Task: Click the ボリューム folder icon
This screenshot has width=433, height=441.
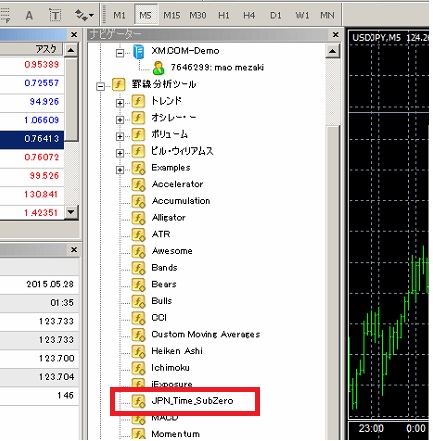Action: [x=138, y=134]
